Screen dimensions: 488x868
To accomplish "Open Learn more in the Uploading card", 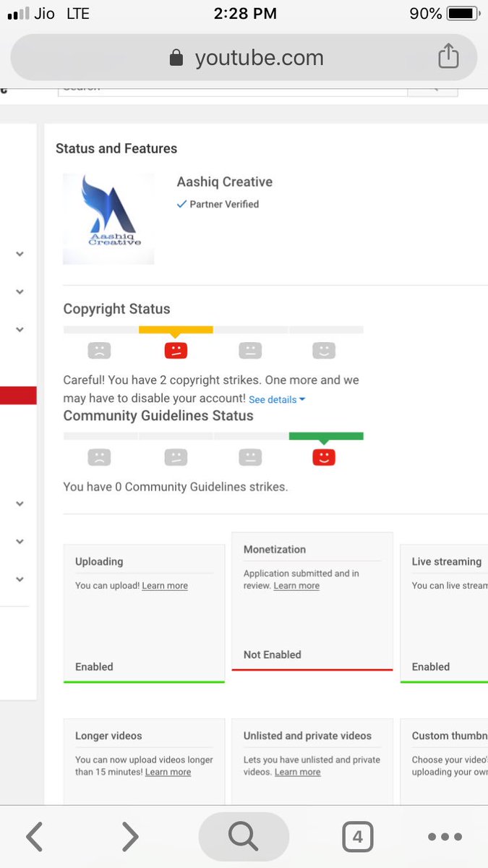I will point(165,586).
